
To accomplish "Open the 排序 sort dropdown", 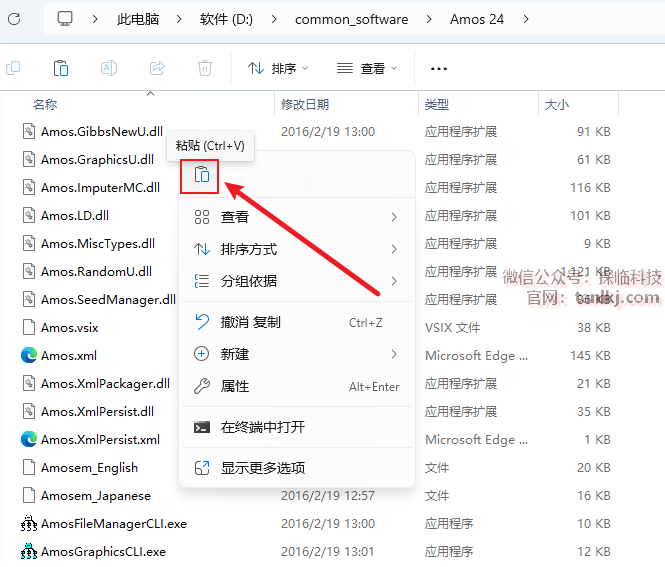I will click(x=278, y=68).
